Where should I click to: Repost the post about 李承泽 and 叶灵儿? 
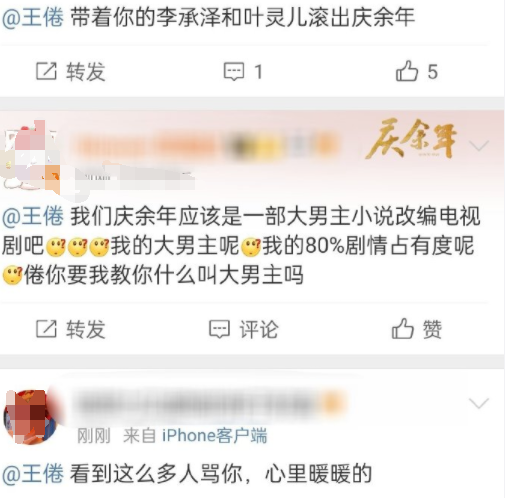point(70,72)
